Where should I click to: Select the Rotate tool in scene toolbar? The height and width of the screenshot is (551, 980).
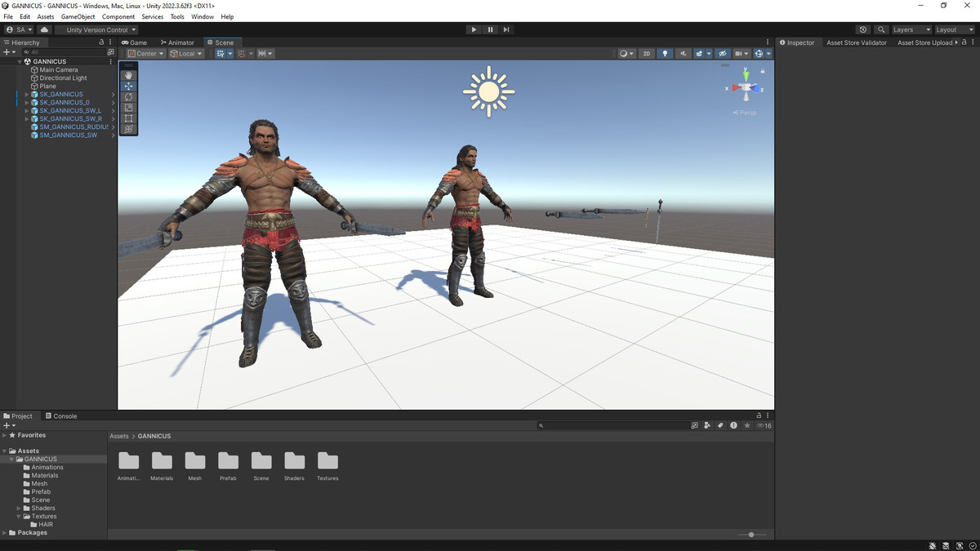(128, 96)
